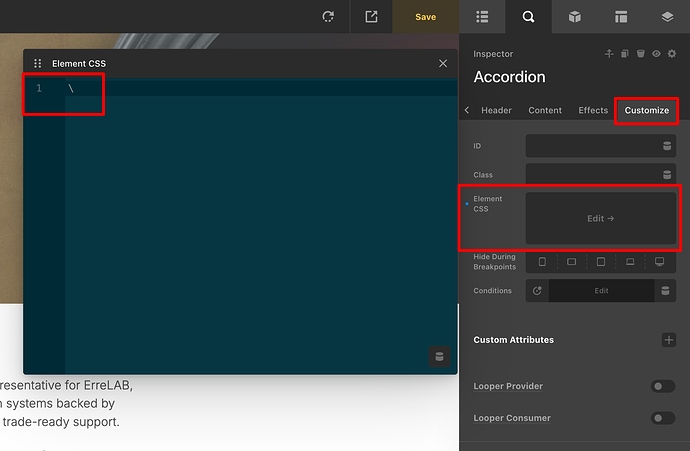Hide element on the phone breakpoint
This screenshot has height=451, width=690.
pos(542,262)
